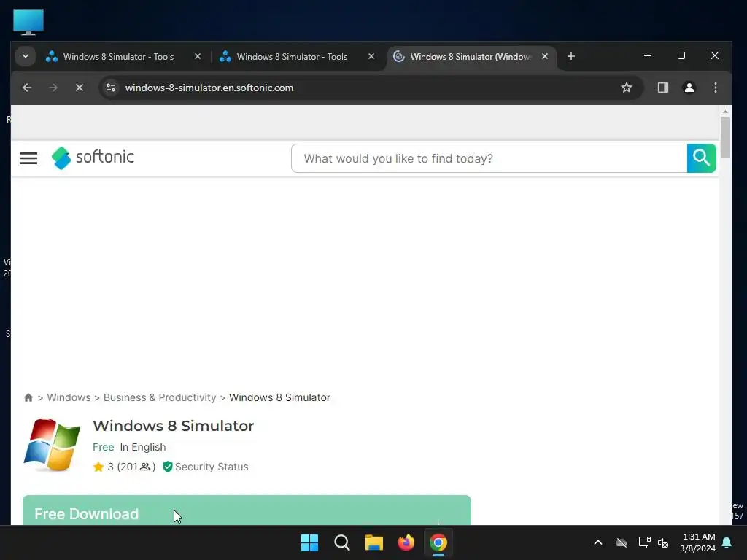Click the desktop computer icon
The width and height of the screenshot is (747, 560).
pyautogui.click(x=28, y=22)
